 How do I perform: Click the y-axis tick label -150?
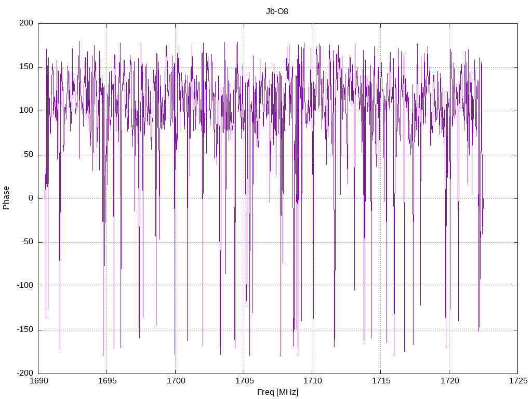[25, 329]
